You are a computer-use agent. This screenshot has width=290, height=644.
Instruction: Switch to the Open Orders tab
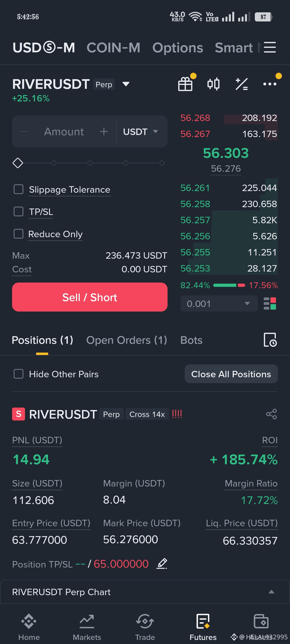click(x=126, y=340)
